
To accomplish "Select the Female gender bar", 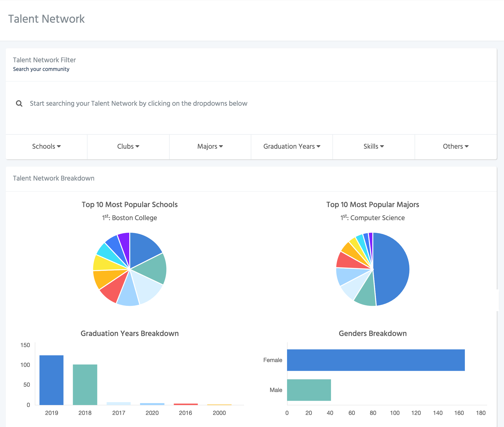I will coord(375,360).
